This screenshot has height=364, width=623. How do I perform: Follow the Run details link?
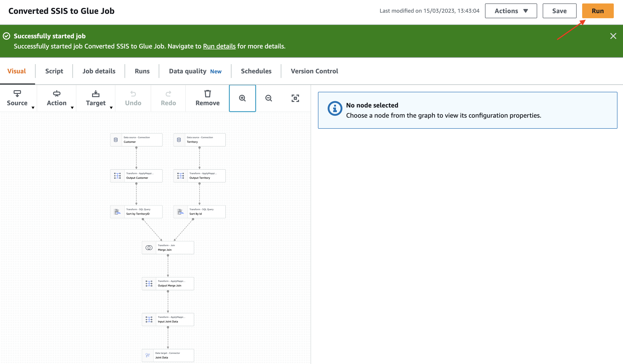pos(219,46)
